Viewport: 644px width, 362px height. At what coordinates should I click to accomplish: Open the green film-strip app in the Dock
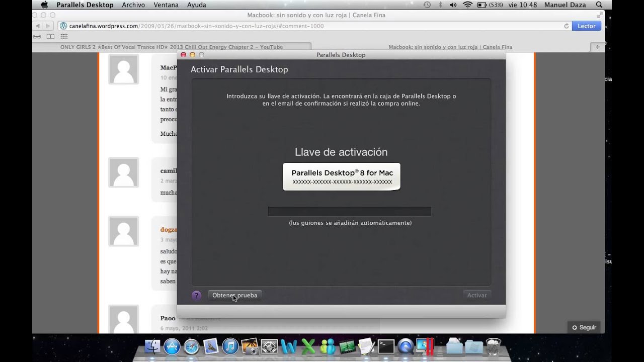(x=347, y=346)
